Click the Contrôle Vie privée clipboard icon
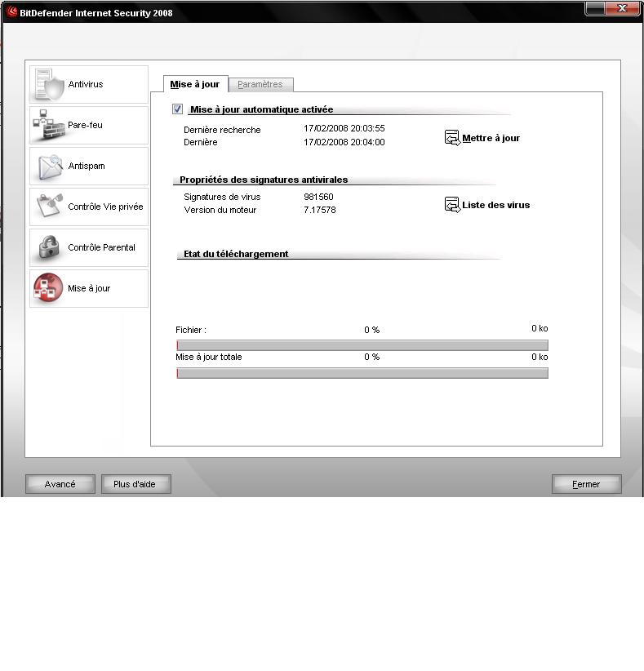The image size is (644, 671). coord(50,206)
